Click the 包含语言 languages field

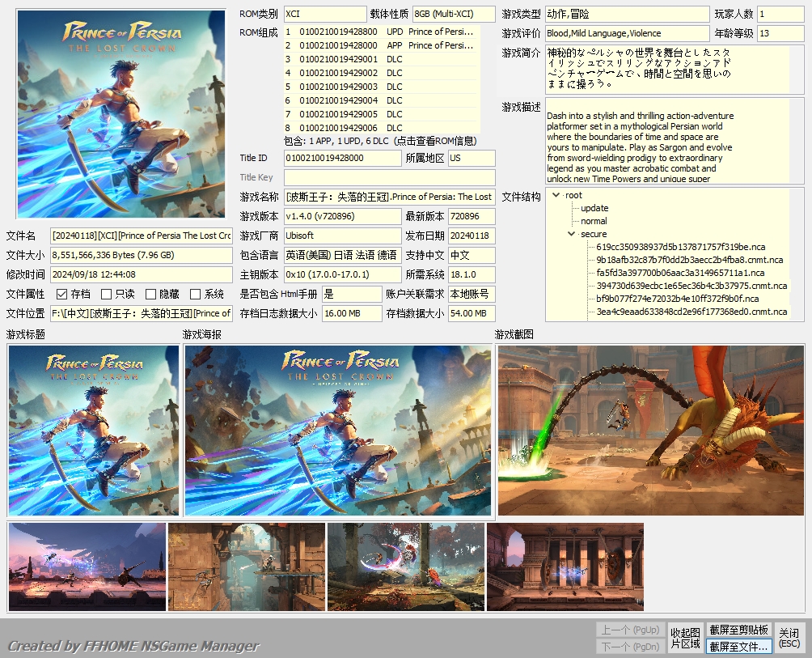(342, 256)
